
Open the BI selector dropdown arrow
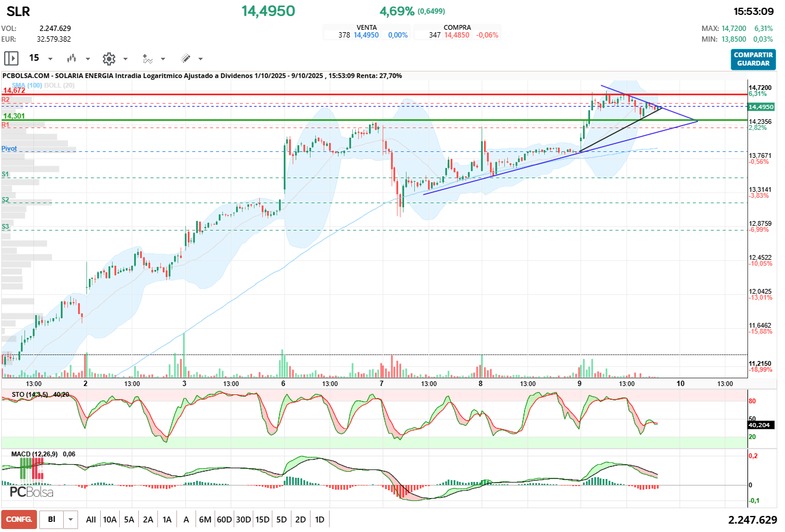(71, 519)
